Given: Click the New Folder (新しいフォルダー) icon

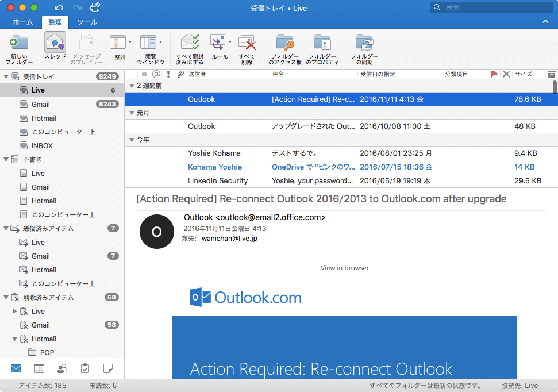Looking at the screenshot, I should tap(19, 43).
